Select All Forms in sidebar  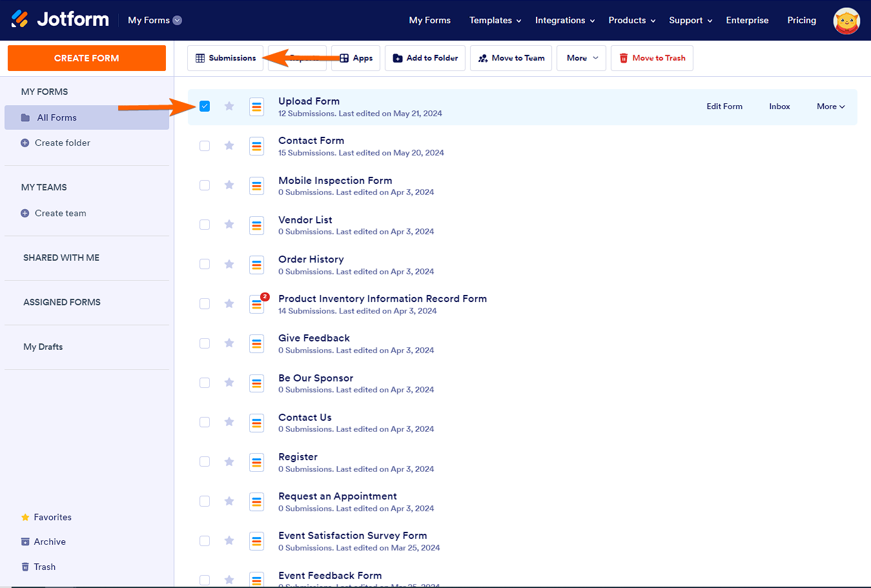pyautogui.click(x=87, y=117)
